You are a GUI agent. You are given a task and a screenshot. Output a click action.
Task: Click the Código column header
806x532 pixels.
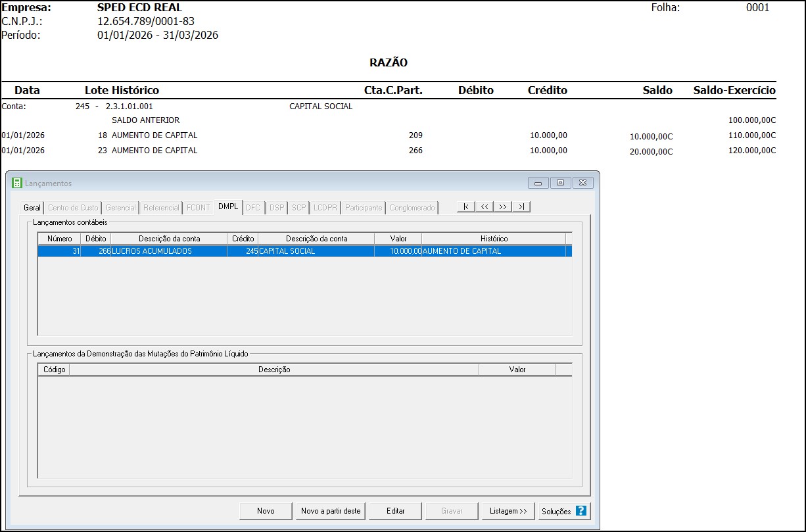[x=54, y=370]
